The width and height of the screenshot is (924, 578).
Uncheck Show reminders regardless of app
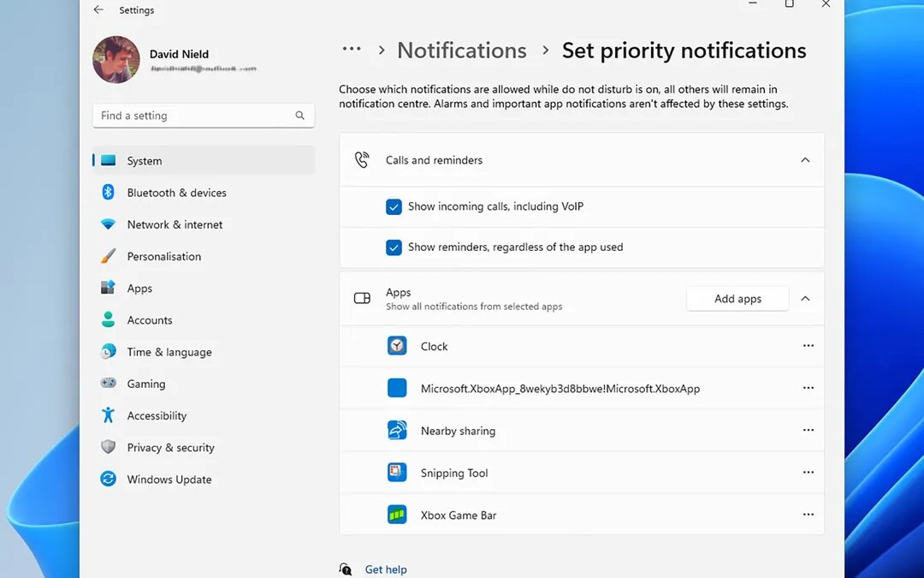coord(394,247)
